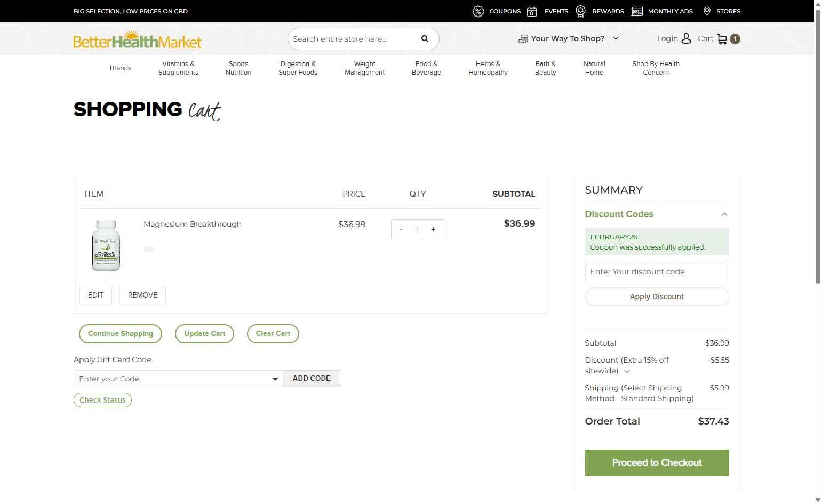Click the -$5.55 discount amount
This screenshot has height=504, width=822.
[719, 360]
